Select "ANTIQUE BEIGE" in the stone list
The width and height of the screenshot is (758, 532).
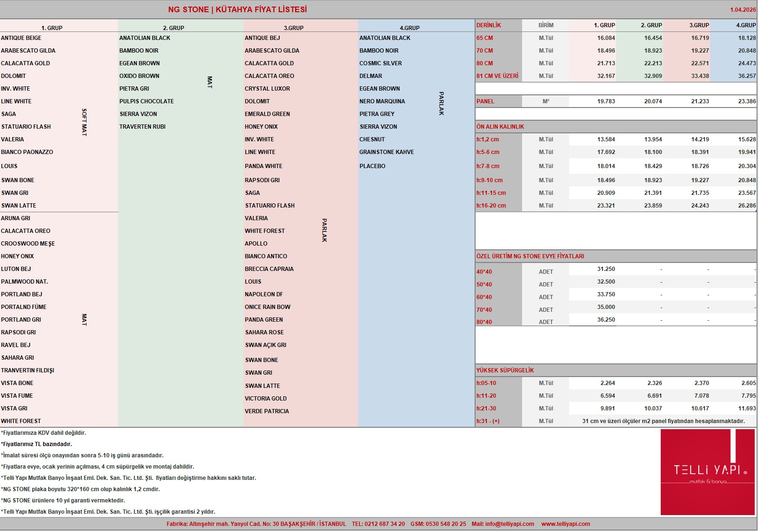click(21, 38)
